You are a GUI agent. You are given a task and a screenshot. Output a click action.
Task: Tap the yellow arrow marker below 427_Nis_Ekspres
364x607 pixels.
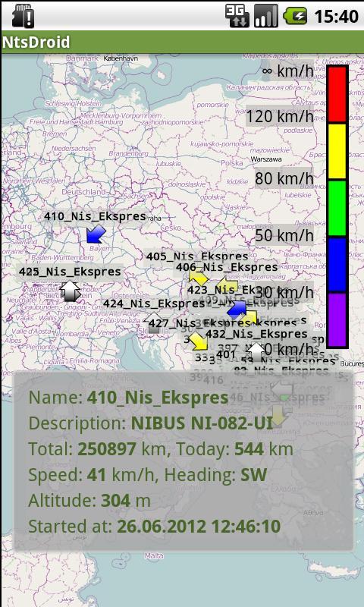pos(199,341)
